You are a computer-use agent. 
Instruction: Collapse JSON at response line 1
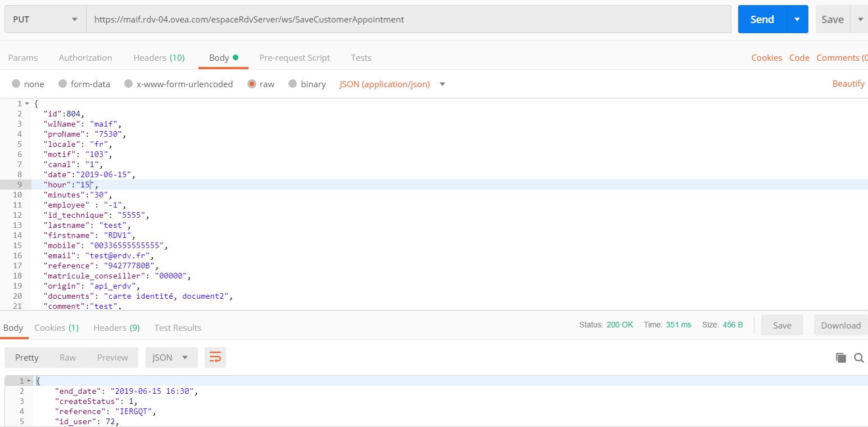(29, 381)
